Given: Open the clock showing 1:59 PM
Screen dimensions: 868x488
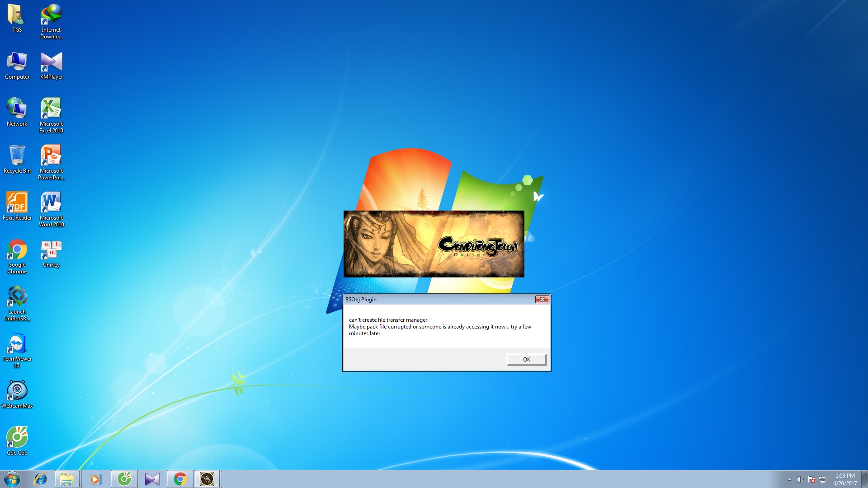Looking at the screenshot, I should pos(845,479).
